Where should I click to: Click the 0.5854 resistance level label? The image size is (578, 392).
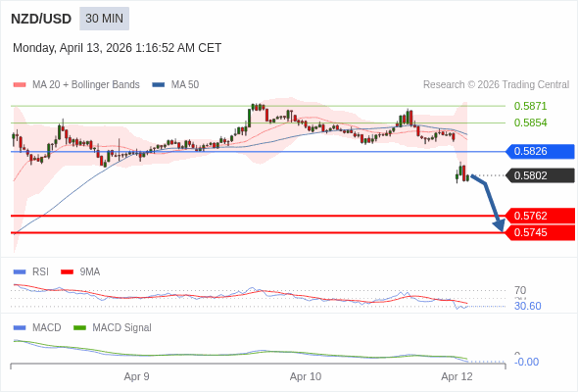[530, 122]
